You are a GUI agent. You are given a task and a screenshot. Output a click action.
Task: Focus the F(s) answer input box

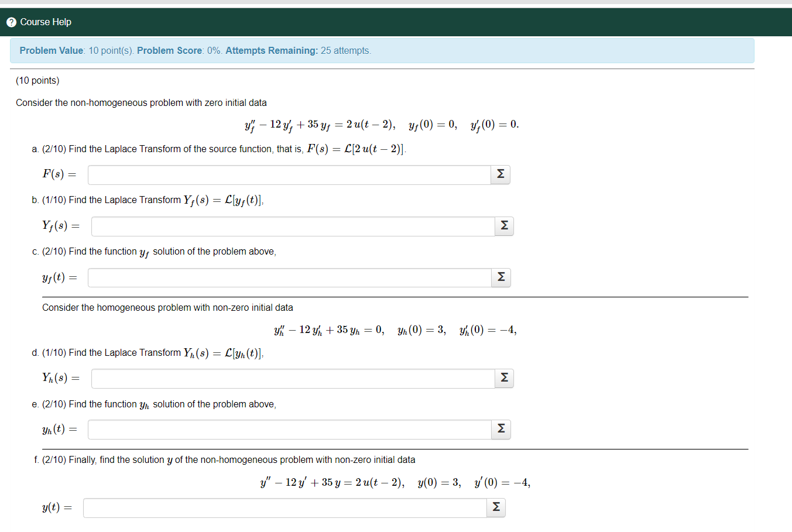[x=289, y=175]
